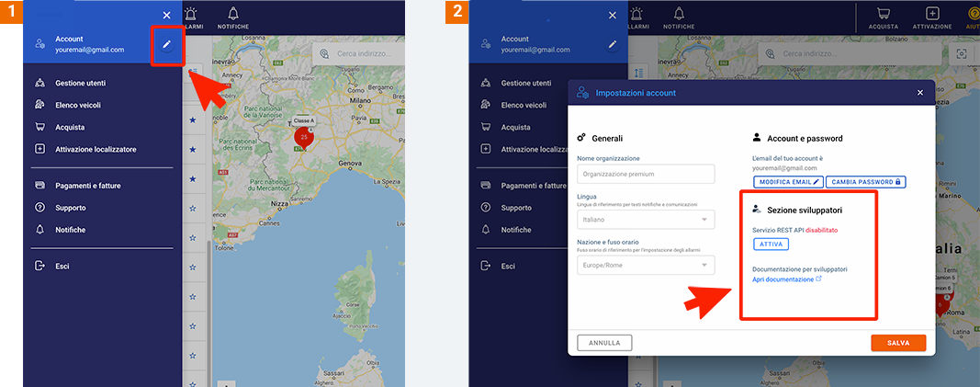Enable REST API with the ATTIVA button
This screenshot has width=980, height=387.
[x=771, y=244]
